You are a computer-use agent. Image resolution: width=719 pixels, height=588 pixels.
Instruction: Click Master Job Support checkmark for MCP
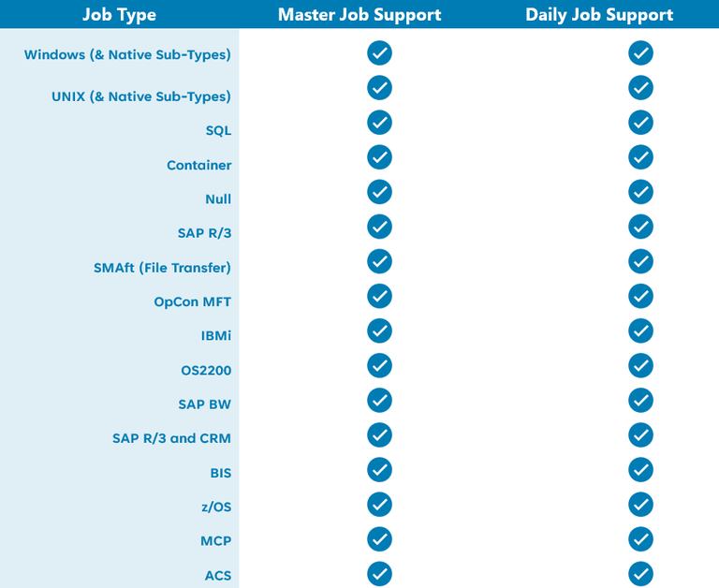point(379,538)
